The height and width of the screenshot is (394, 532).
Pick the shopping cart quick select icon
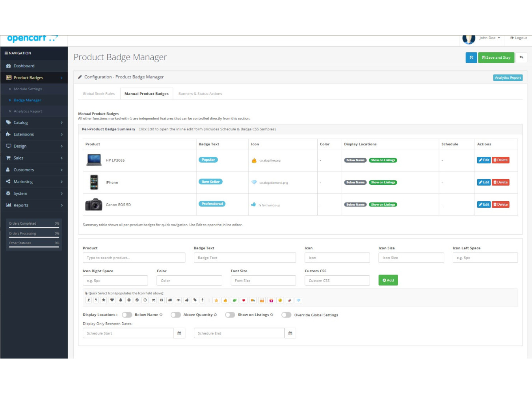click(153, 300)
